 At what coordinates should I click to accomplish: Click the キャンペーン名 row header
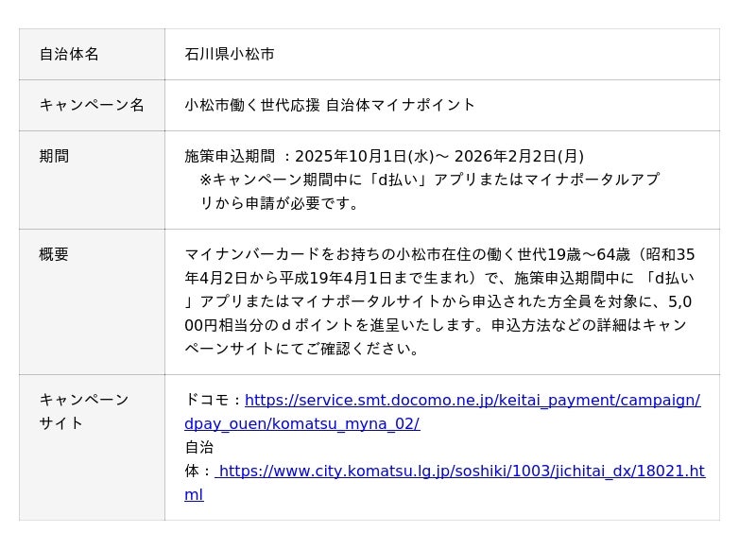(x=92, y=105)
